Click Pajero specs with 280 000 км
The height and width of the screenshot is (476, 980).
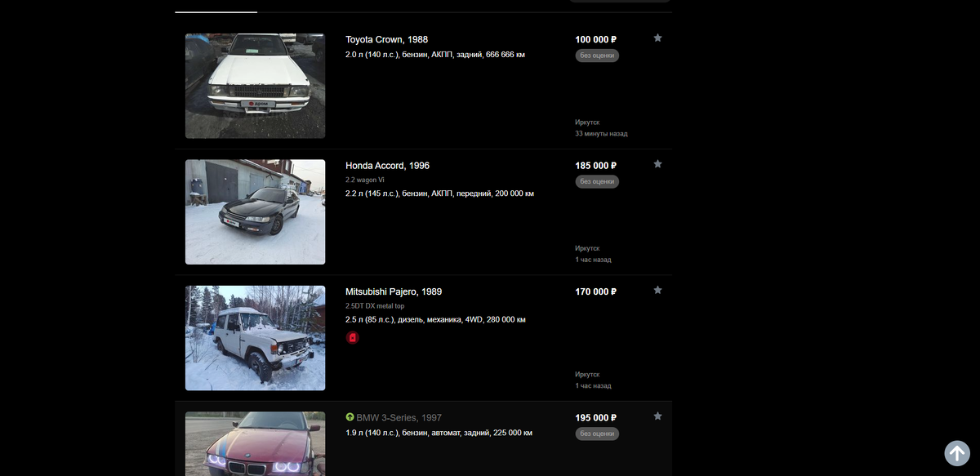pos(435,319)
